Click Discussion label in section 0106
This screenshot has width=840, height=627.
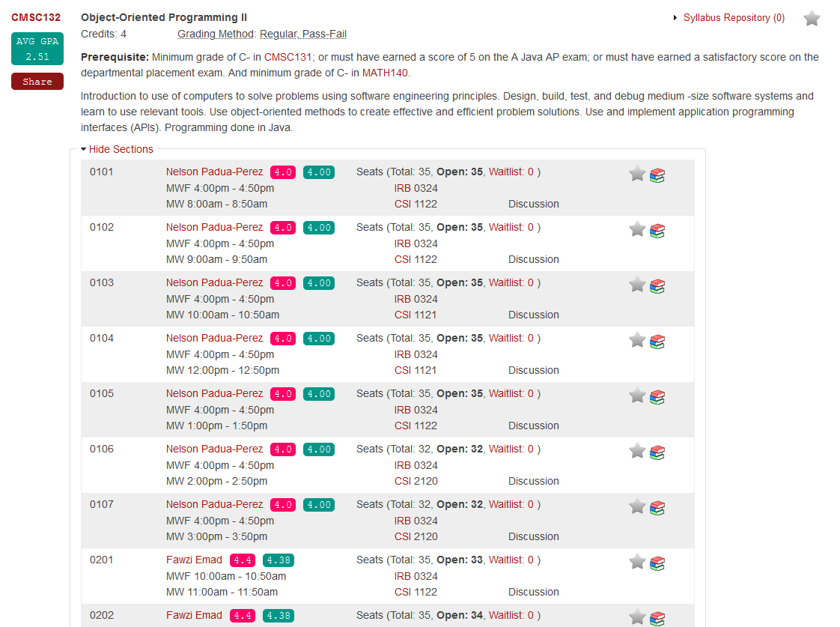pos(534,481)
